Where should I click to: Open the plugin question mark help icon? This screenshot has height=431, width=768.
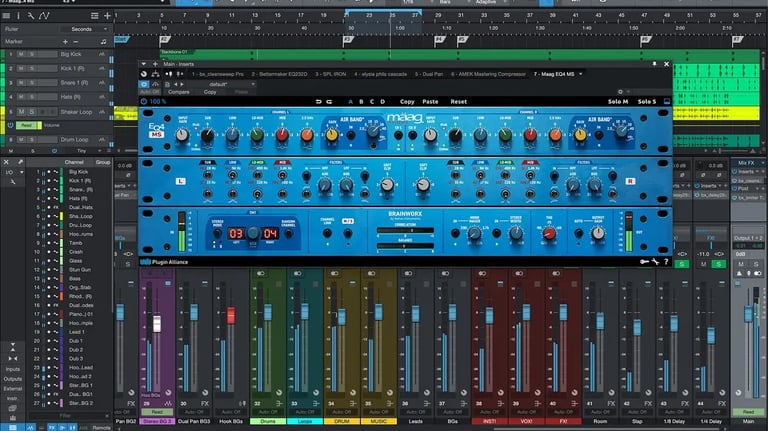tap(666, 262)
